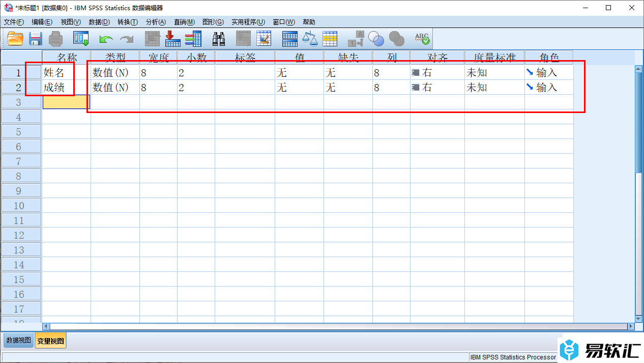The height and width of the screenshot is (363, 644).
Task: Open the 帮助 menu
Action: [x=309, y=22]
